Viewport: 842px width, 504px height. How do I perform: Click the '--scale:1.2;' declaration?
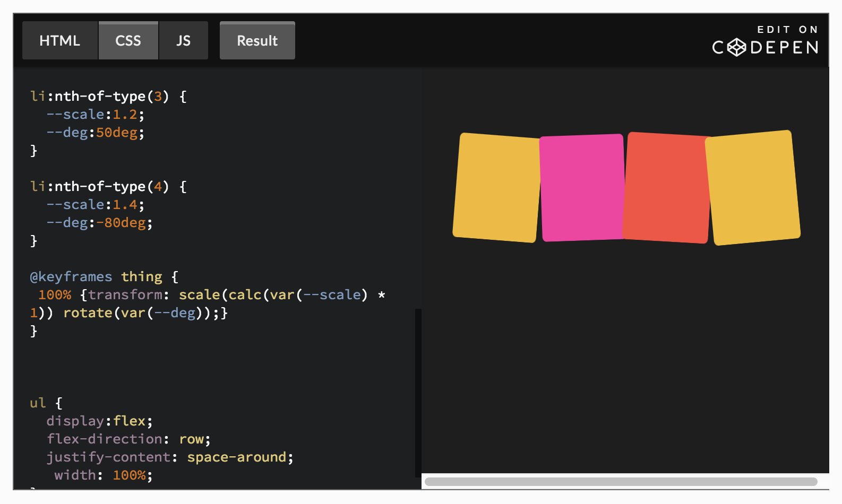pos(95,115)
